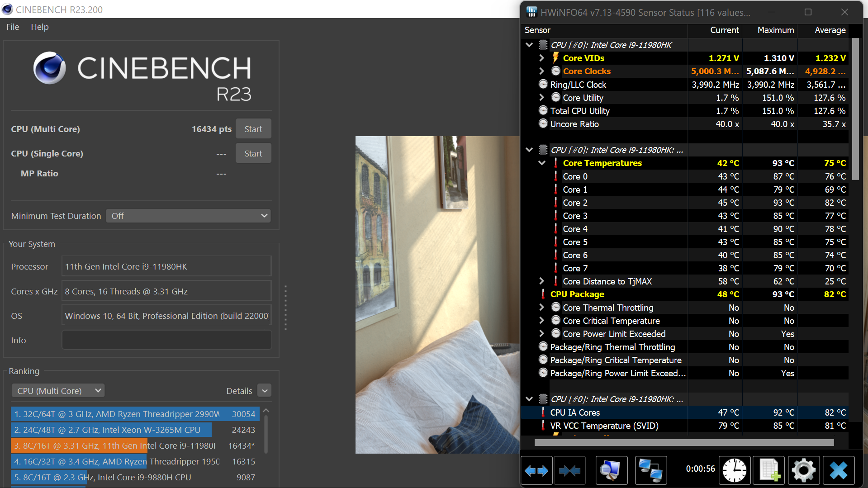
Task: Click the Cores x GHz field
Action: click(166, 291)
